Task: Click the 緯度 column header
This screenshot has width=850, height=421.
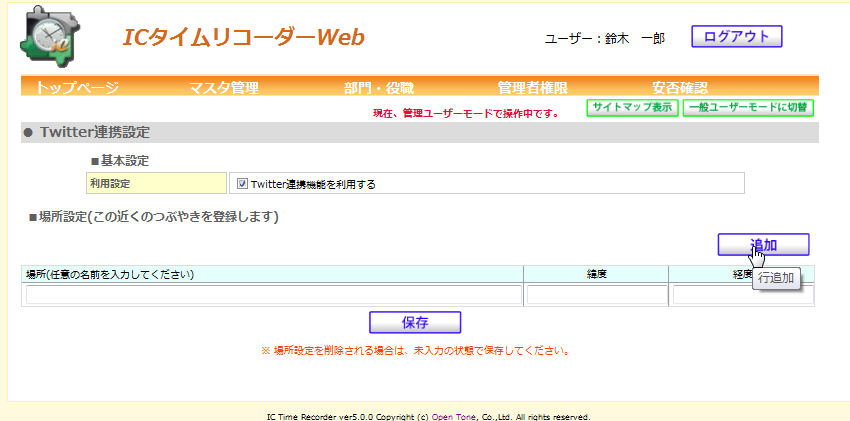Action: click(x=596, y=274)
